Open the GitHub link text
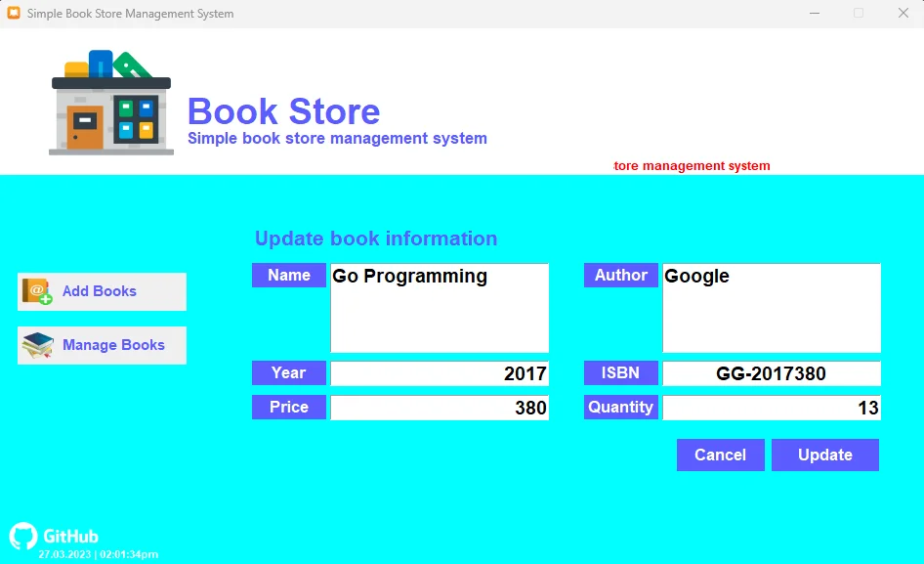This screenshot has height=564, width=924. point(70,537)
